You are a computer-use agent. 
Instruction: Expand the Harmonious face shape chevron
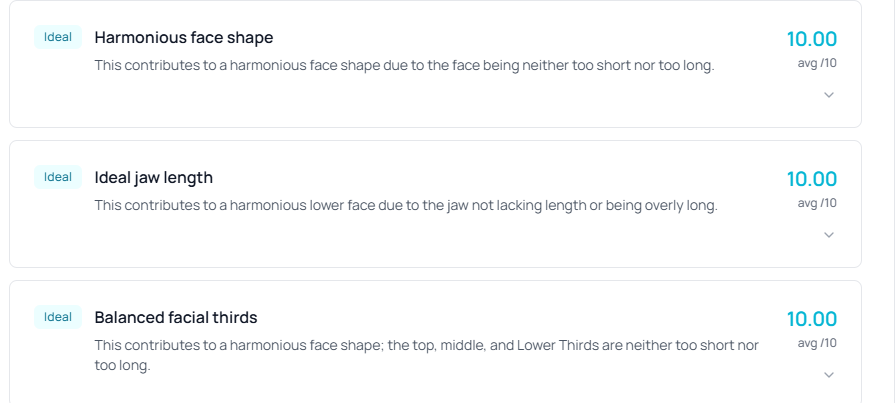tap(828, 95)
